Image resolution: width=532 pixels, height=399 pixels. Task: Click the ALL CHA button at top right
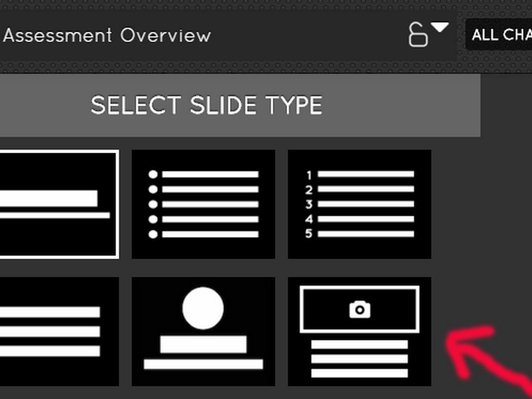(500, 35)
